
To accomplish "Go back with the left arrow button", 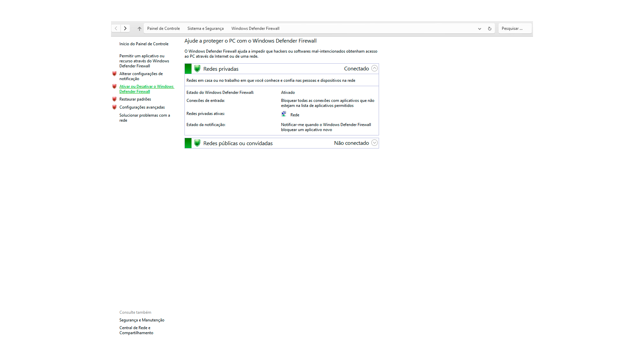I will click(x=116, y=28).
